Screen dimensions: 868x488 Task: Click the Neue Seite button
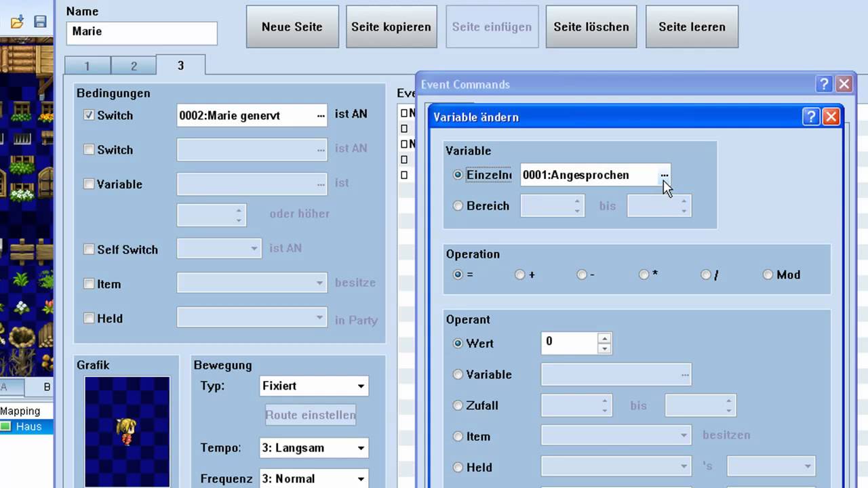(292, 27)
